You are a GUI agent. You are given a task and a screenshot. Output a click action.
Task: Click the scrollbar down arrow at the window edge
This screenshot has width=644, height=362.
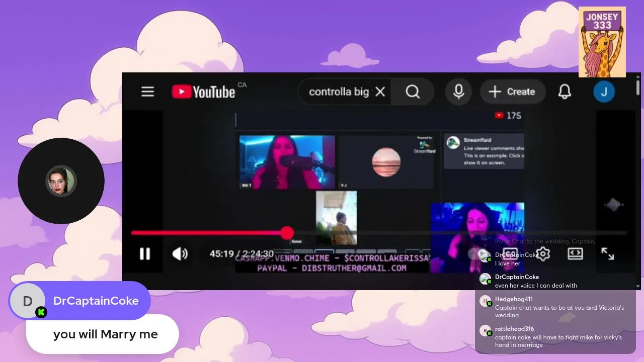[x=638, y=286]
